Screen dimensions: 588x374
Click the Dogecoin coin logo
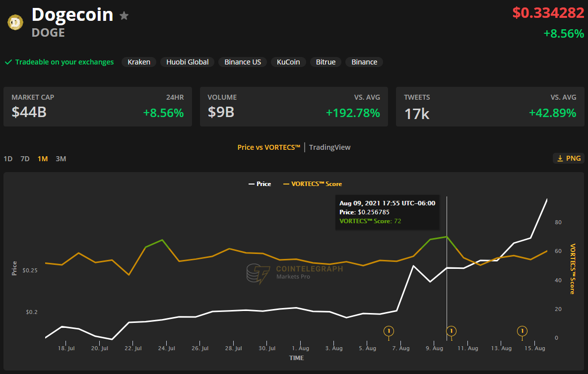(15, 22)
